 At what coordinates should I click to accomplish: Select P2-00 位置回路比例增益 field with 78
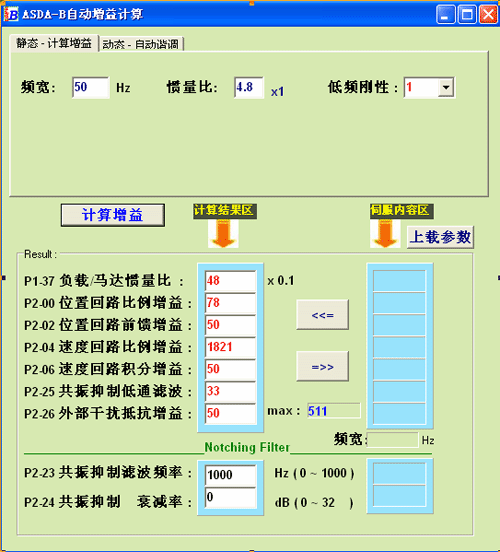(230, 303)
